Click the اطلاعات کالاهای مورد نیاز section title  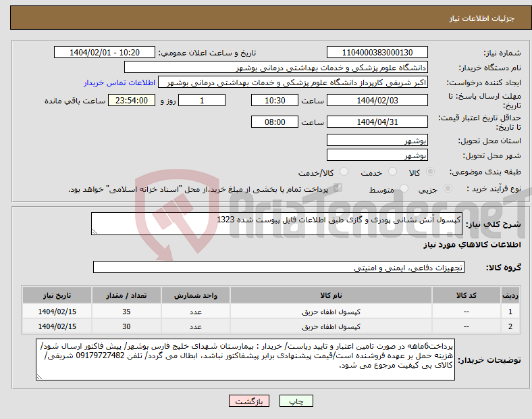(x=472, y=245)
